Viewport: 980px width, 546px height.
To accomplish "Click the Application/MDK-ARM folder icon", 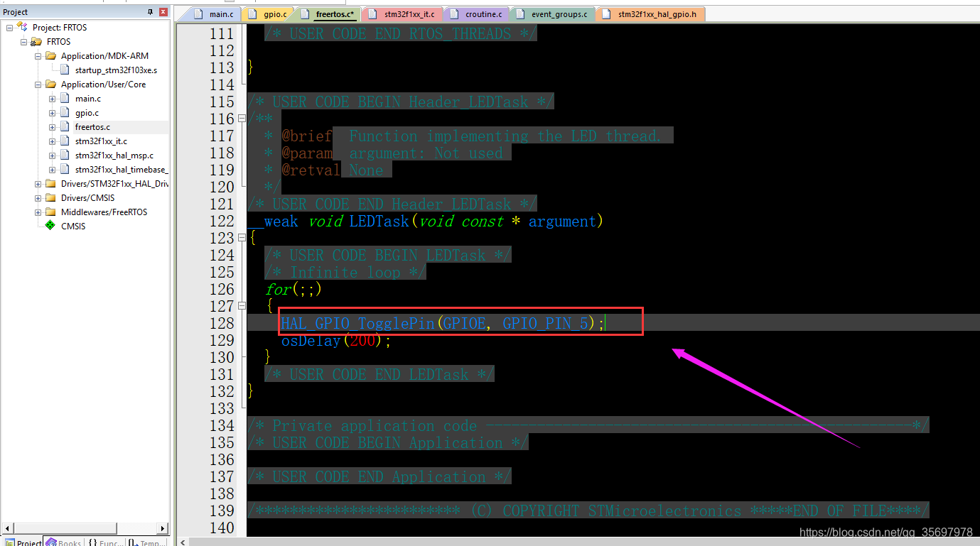I will [x=51, y=56].
